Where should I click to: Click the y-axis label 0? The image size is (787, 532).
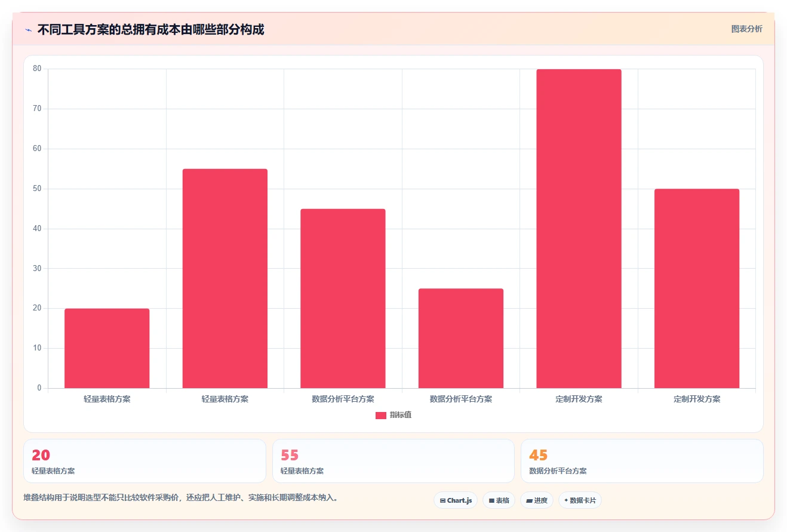click(x=39, y=388)
